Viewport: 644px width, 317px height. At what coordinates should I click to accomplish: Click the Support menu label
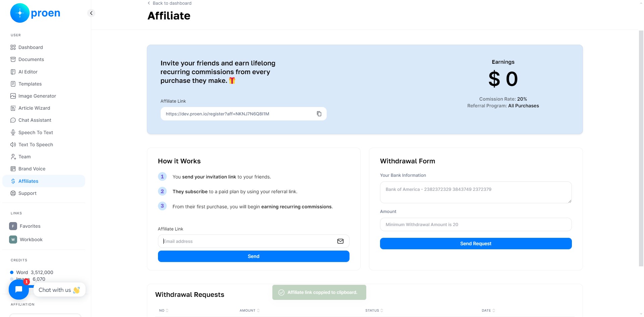(x=28, y=193)
